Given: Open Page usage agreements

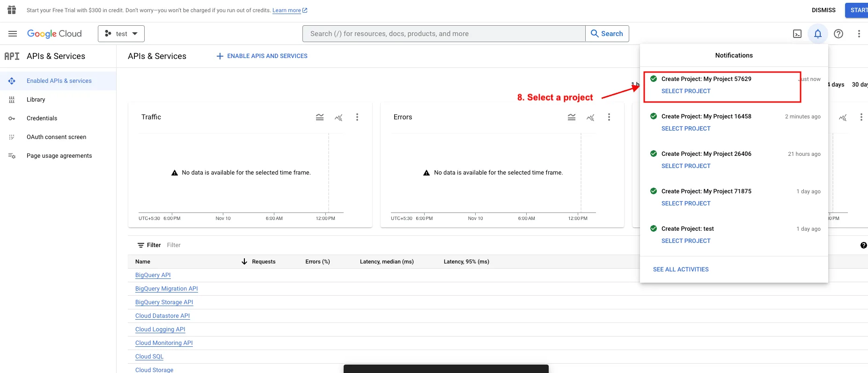Looking at the screenshot, I should coord(59,156).
